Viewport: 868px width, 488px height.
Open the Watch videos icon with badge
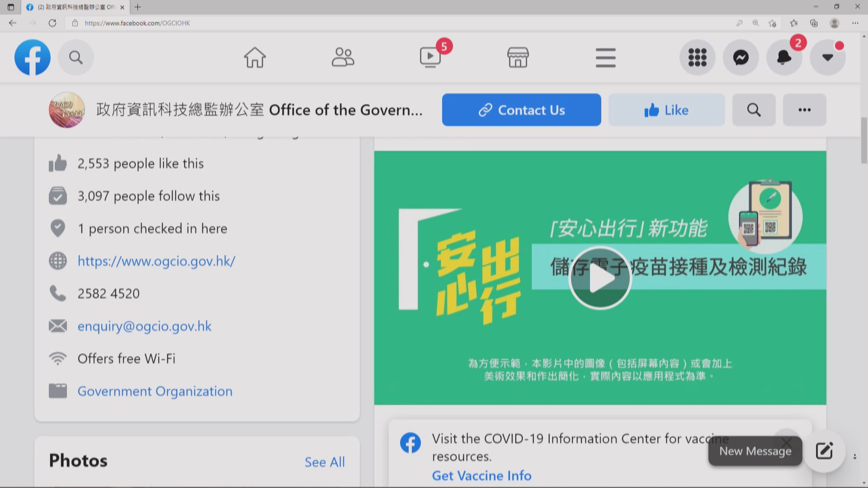click(x=430, y=57)
